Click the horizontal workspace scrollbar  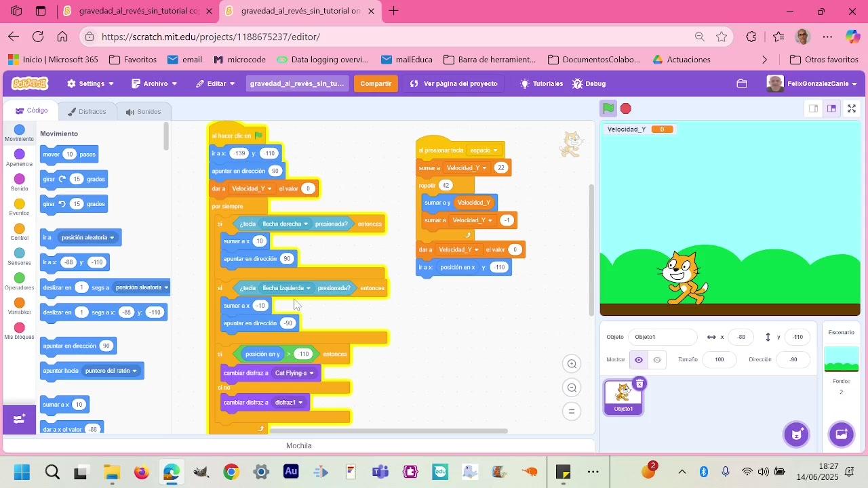click(389, 431)
